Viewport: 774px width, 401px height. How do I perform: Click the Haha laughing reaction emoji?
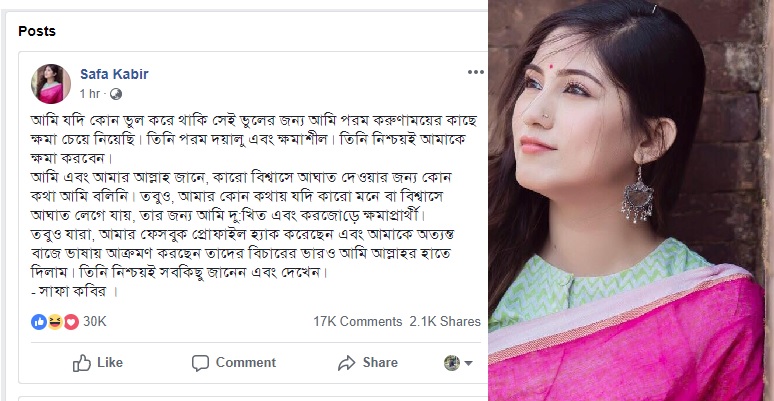pyautogui.click(x=55, y=322)
